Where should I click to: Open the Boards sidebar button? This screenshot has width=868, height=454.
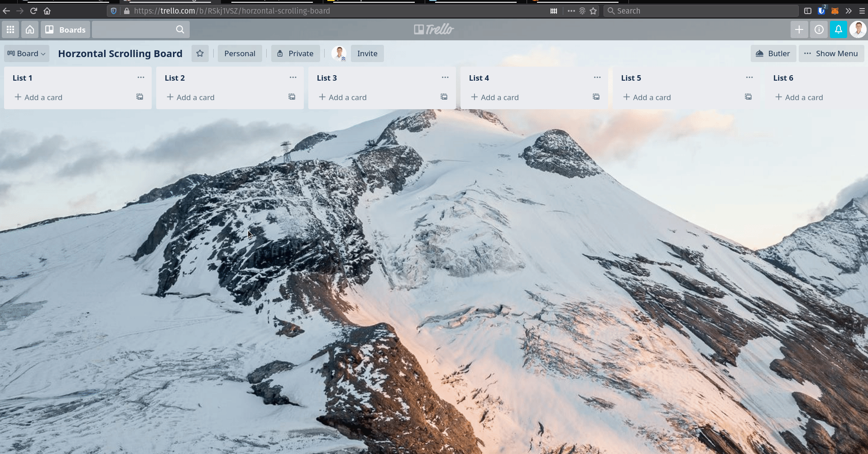[x=65, y=29]
